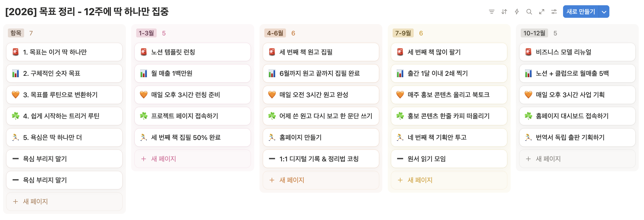Open the expand full-page arrows icon
Screen dimensions: 644x220
(542, 12)
